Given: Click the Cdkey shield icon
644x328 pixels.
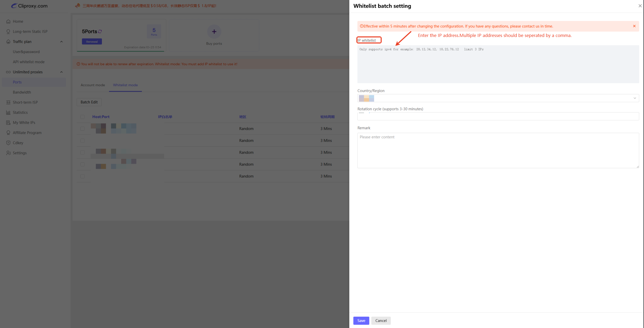Looking at the screenshot, I should pyautogui.click(x=8, y=143).
